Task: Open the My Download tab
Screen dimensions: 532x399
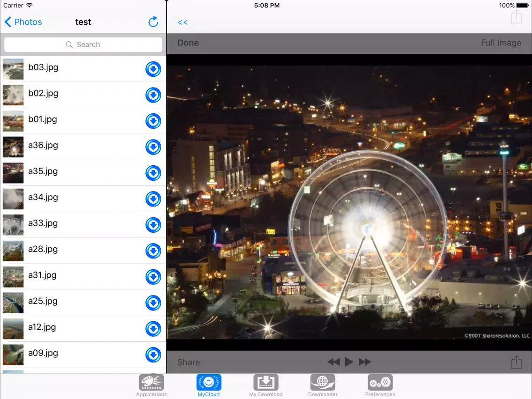Action: point(266,386)
